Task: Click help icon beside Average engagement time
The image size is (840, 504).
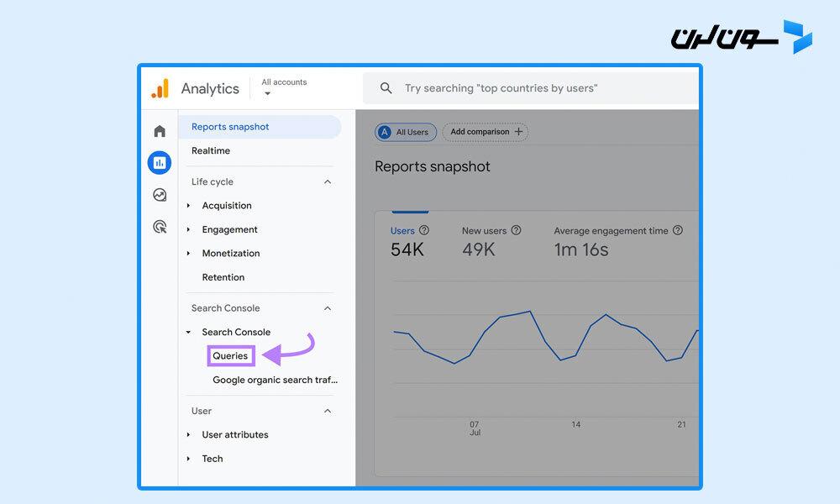Action: tap(678, 230)
